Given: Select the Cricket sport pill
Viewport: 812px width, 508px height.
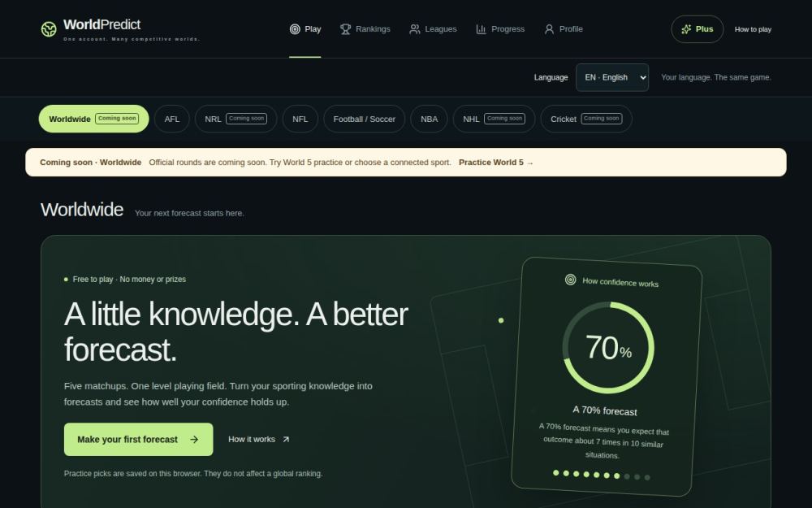Looking at the screenshot, I should click(x=586, y=119).
